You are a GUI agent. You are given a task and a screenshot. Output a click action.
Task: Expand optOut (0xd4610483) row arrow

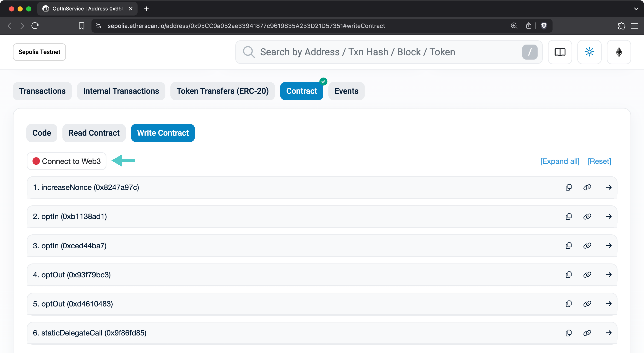point(609,304)
